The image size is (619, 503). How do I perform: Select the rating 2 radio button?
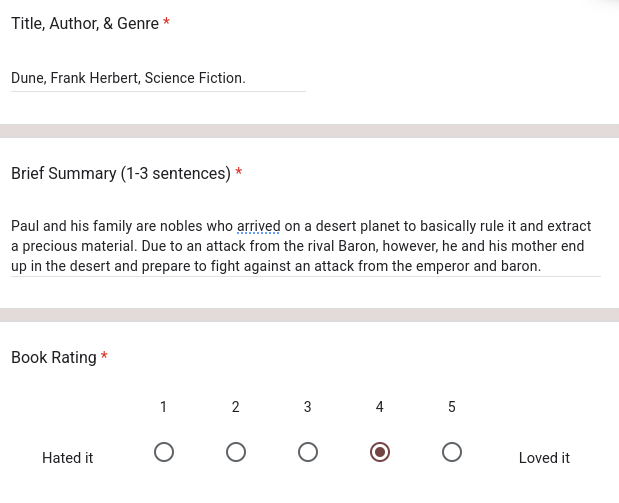tap(236, 452)
